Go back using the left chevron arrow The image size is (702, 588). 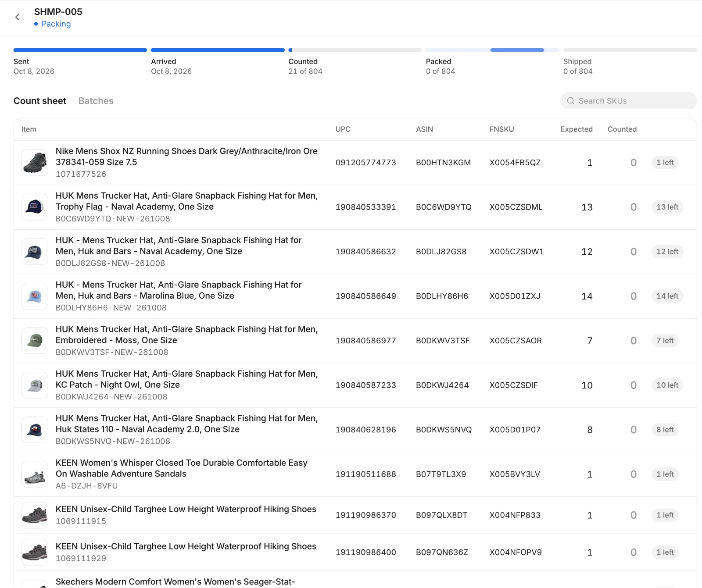point(17,17)
